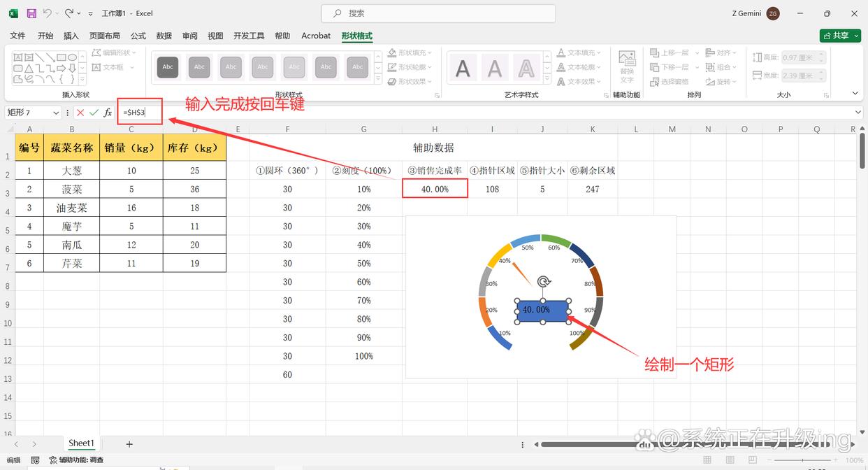Screen dimensions: 868x470
Task: Click the Save icon in title bar
Action: pos(31,13)
